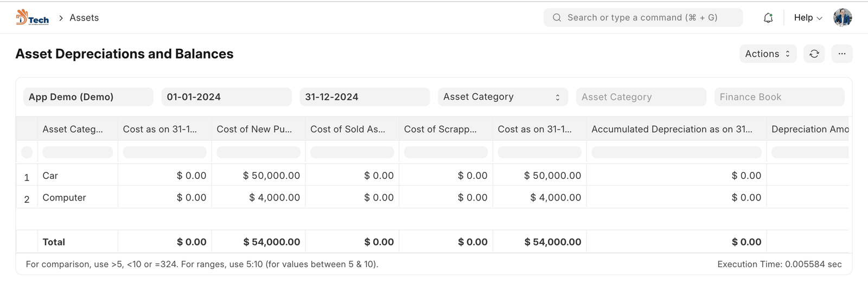The height and width of the screenshot is (284, 868).
Task: Click the DTech logo home icon
Action: pyautogui.click(x=32, y=18)
